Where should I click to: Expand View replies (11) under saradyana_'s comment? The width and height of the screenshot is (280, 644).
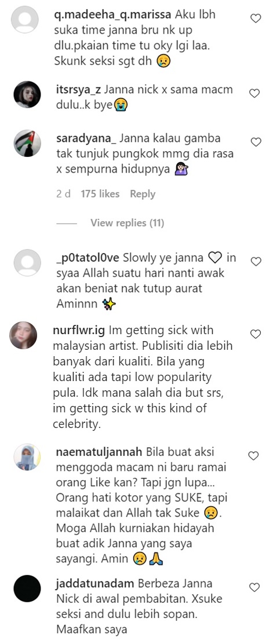click(127, 223)
